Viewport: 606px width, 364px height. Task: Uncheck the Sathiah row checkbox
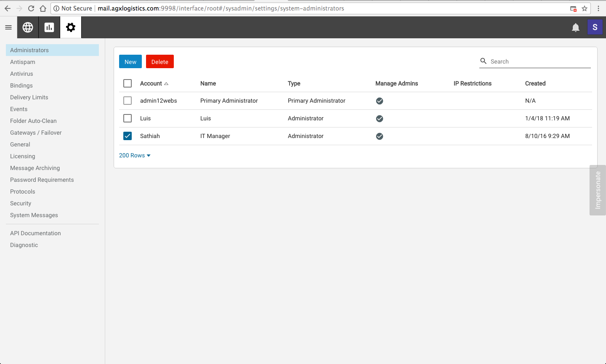tap(128, 136)
